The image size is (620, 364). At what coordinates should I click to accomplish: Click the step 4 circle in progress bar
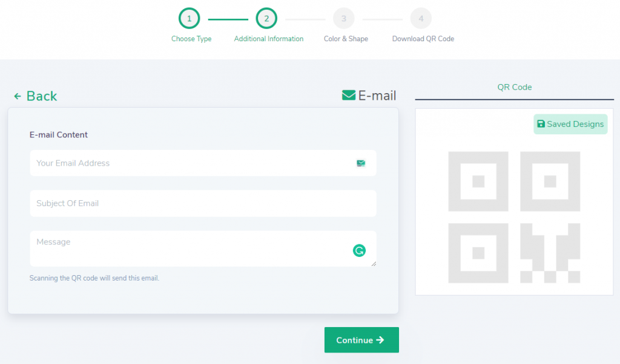point(421,19)
